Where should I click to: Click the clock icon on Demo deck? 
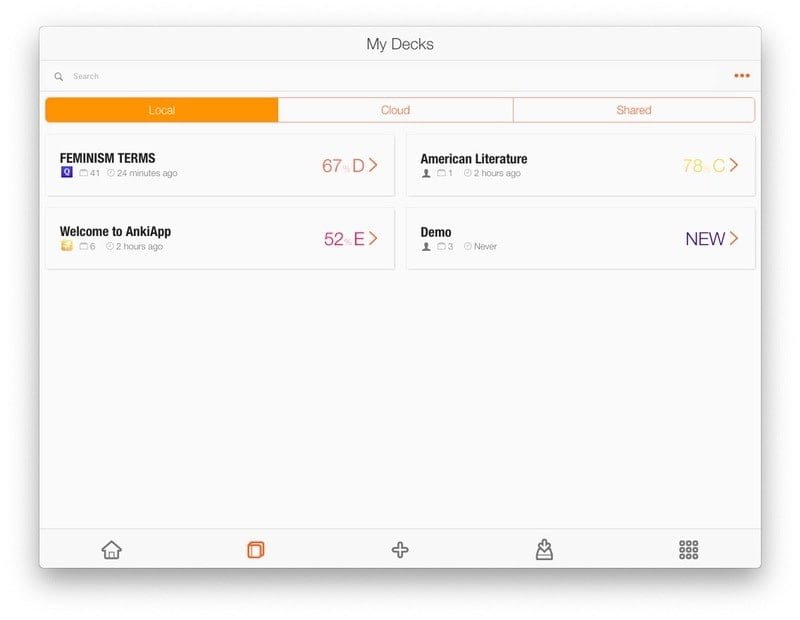[468, 246]
